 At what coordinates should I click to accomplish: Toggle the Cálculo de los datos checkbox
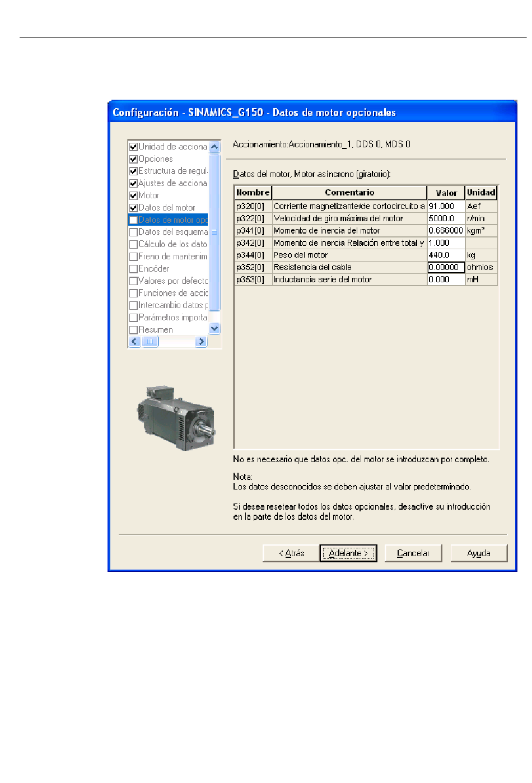[133, 244]
